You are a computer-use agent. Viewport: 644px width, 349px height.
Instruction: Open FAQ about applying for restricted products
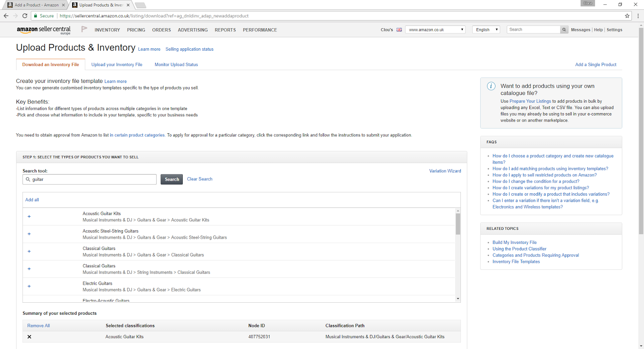tap(545, 175)
